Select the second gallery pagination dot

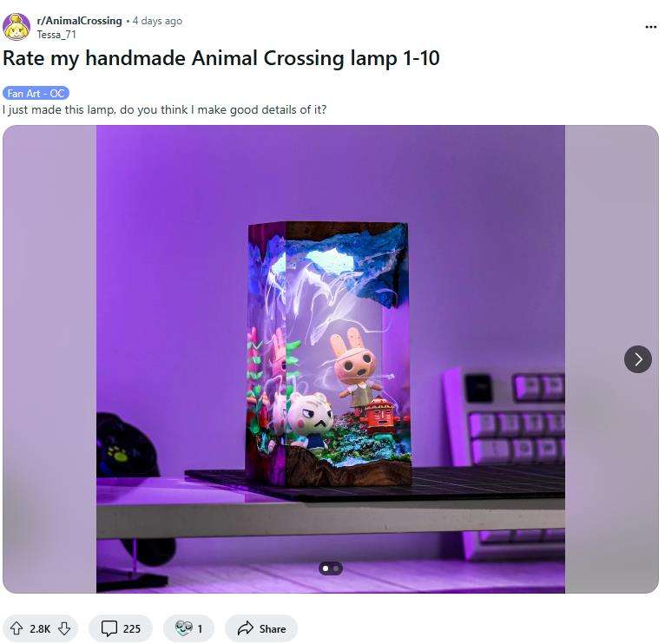pyautogui.click(x=336, y=568)
